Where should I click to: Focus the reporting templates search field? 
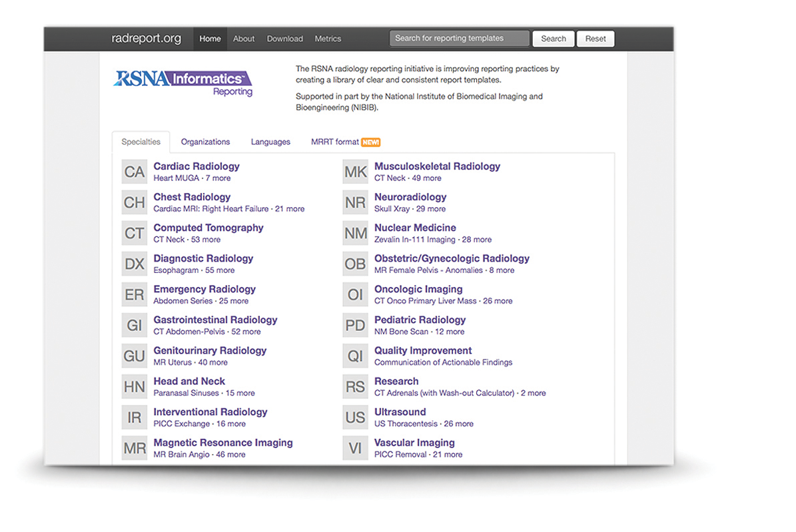tap(459, 39)
